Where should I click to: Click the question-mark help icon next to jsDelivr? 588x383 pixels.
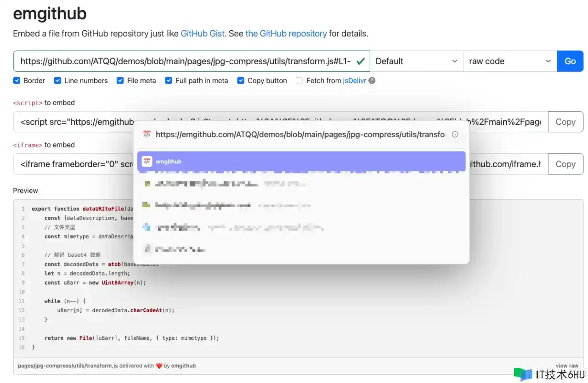[x=372, y=80]
